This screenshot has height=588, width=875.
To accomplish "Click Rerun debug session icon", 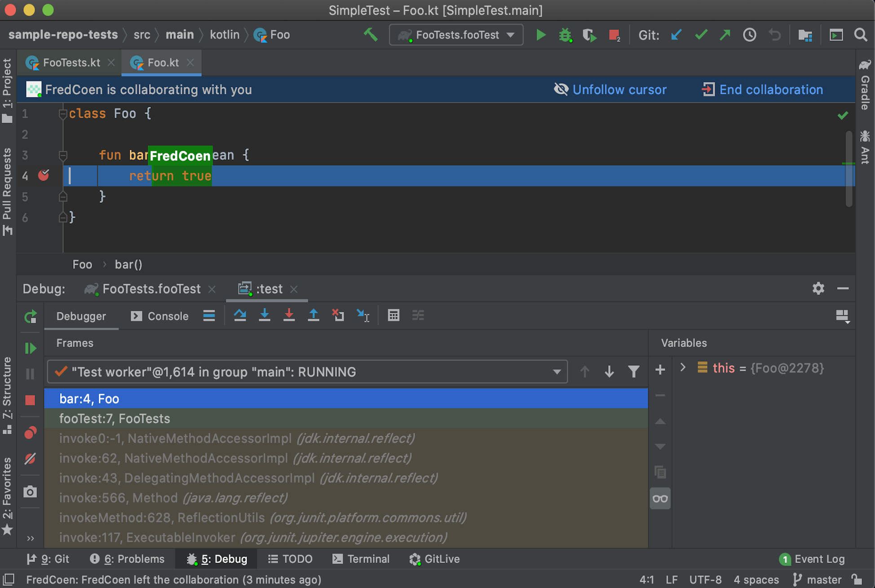I will (30, 317).
